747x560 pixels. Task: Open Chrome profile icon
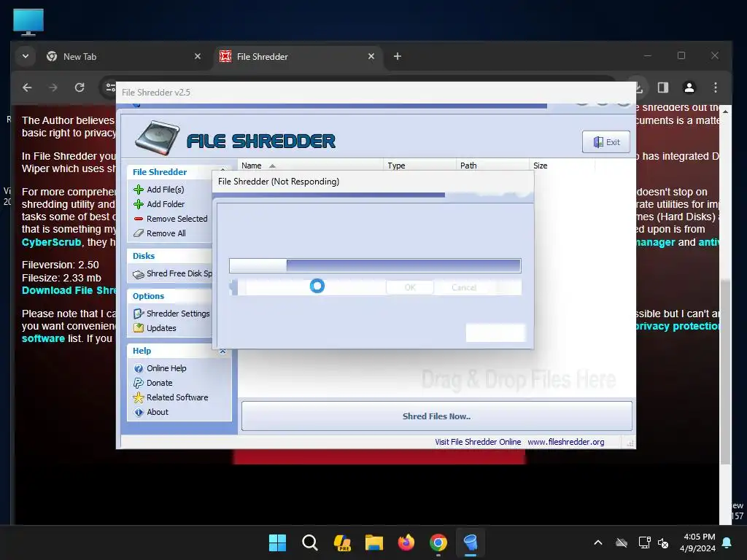pyautogui.click(x=689, y=87)
